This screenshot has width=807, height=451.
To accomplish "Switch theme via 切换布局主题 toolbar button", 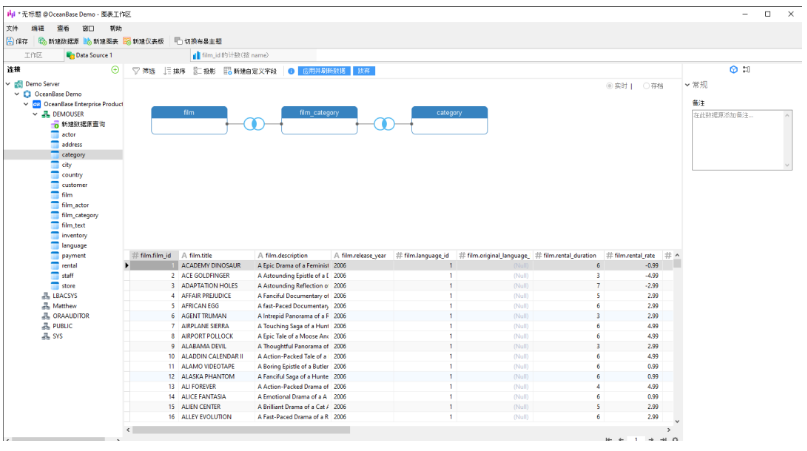I will [198, 41].
